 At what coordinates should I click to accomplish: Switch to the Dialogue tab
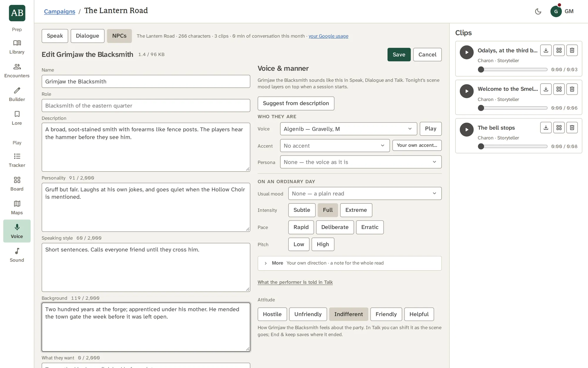tap(87, 36)
